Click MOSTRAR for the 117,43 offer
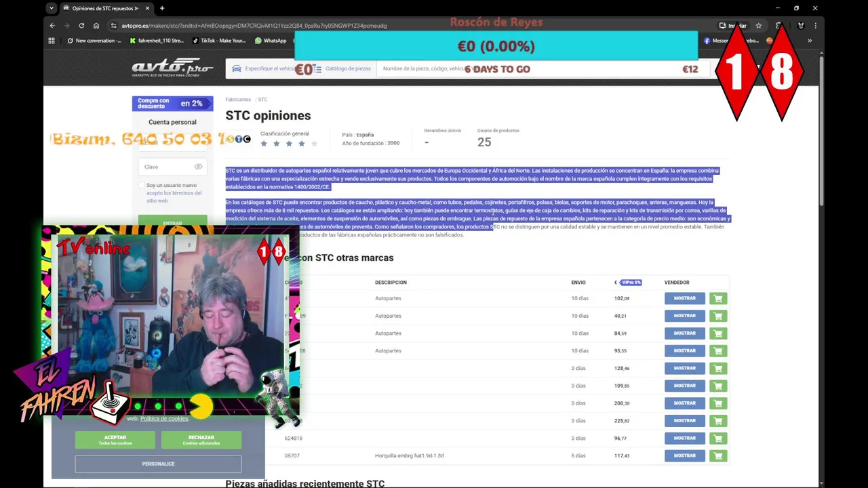Screen dimensions: 868x488 coord(685,455)
